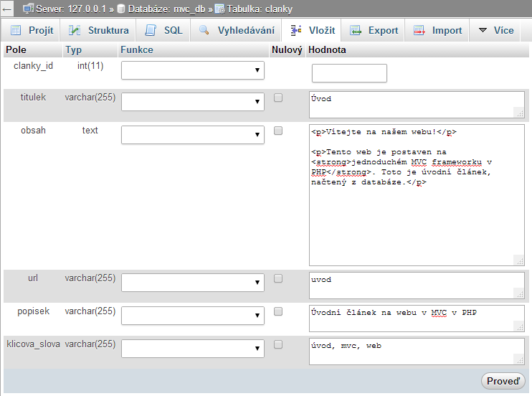Click the resize handle of obsah textarea
532x396 pixels.
pos(519,260)
